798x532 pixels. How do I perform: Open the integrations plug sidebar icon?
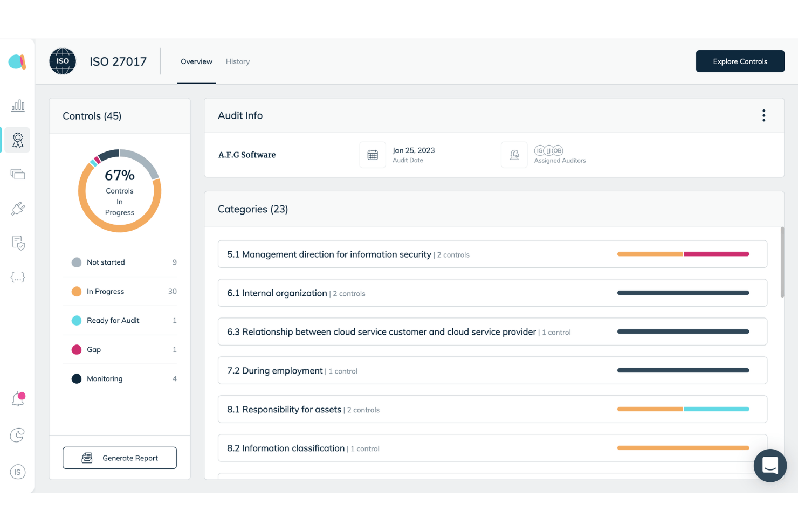[18, 209]
